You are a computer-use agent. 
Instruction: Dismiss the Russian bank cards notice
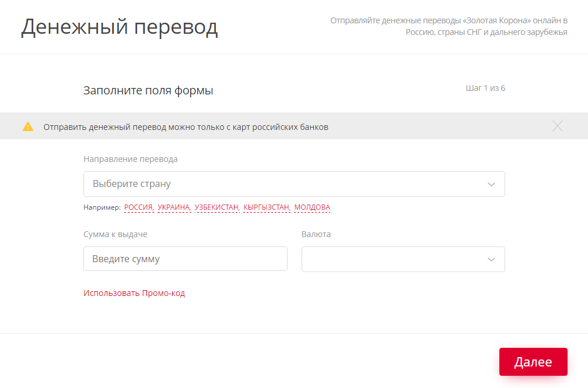(x=558, y=126)
